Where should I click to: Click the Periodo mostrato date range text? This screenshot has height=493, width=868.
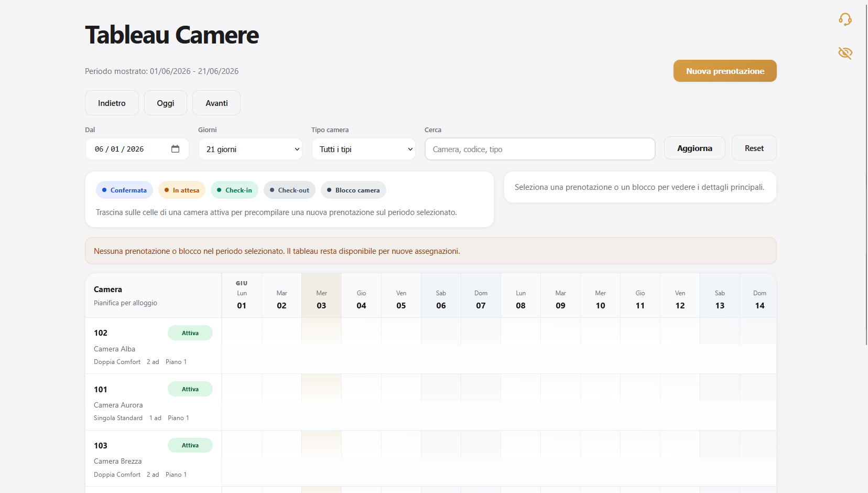pos(161,71)
